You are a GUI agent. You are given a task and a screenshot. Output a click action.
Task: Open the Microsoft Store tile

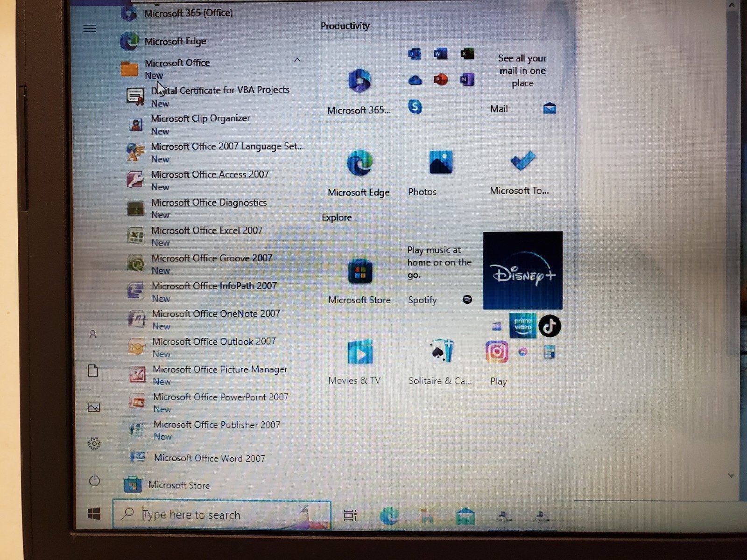coord(359,271)
